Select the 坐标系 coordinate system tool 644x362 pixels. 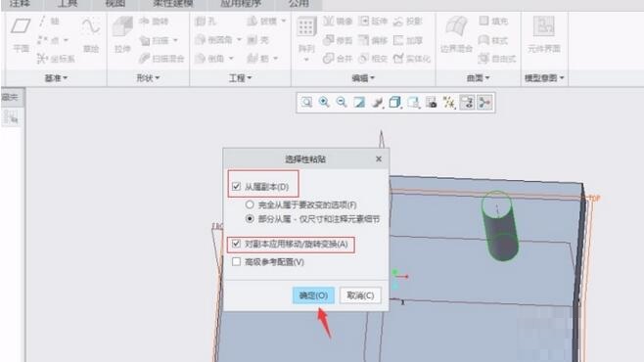pyautogui.click(x=56, y=59)
